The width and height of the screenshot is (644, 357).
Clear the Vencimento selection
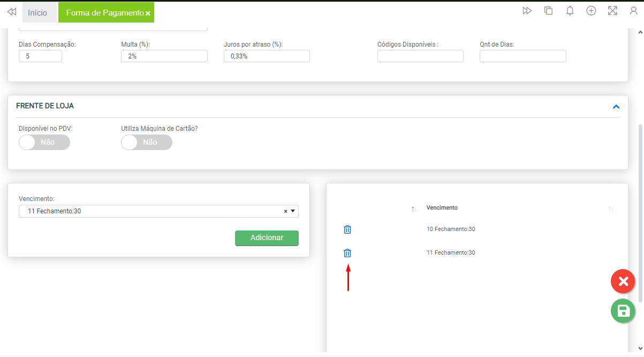(285, 211)
